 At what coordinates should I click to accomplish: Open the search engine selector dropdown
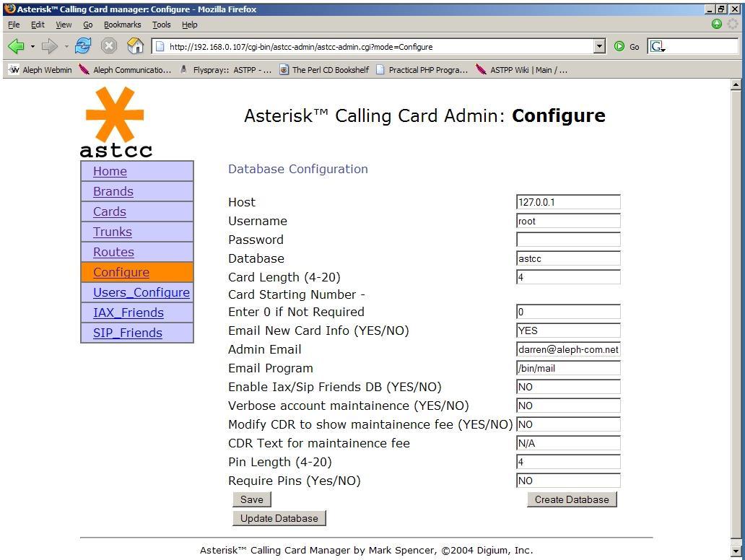pyautogui.click(x=657, y=46)
